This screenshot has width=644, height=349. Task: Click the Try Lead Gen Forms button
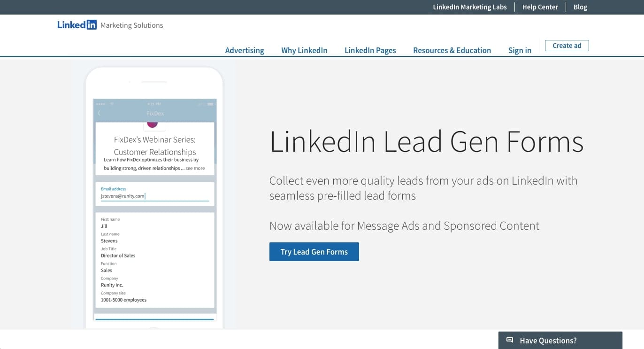tap(314, 252)
